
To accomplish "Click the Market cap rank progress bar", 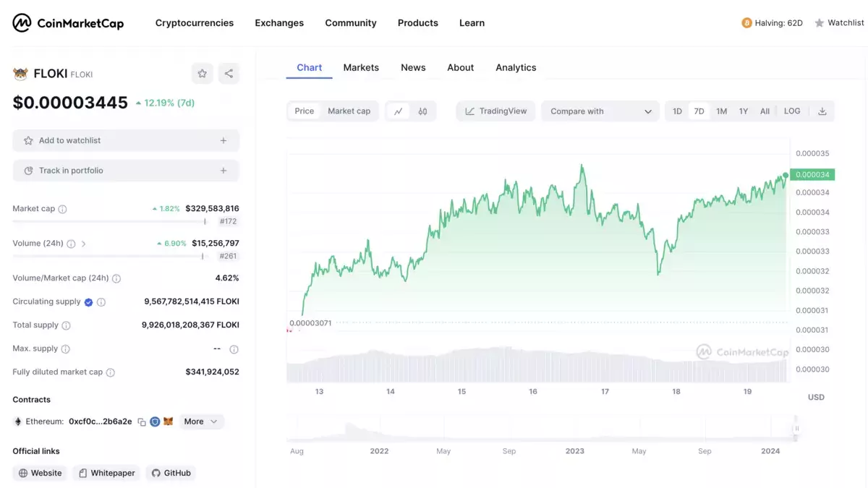I will [110, 221].
